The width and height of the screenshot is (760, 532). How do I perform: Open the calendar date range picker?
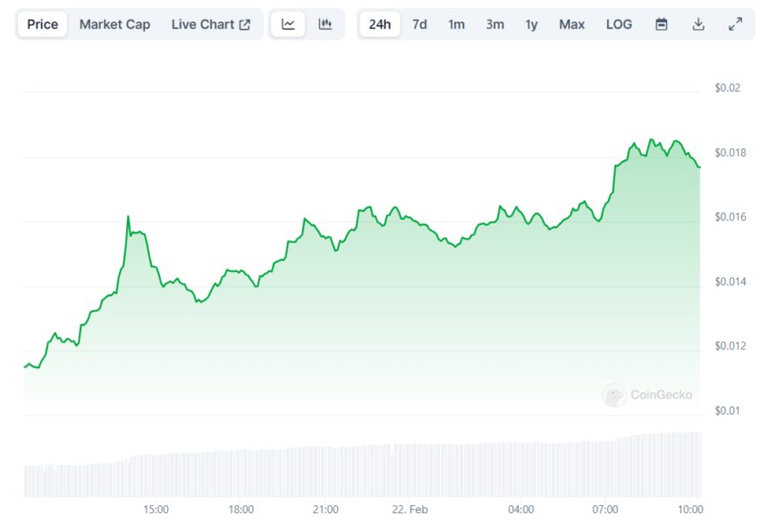[x=661, y=24]
